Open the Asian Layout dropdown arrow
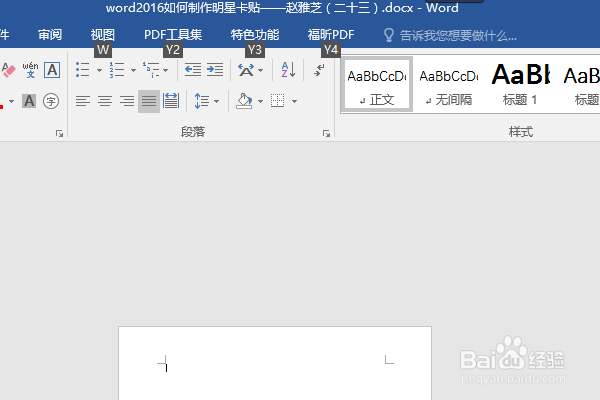This screenshot has height=400, width=600. tap(261, 70)
